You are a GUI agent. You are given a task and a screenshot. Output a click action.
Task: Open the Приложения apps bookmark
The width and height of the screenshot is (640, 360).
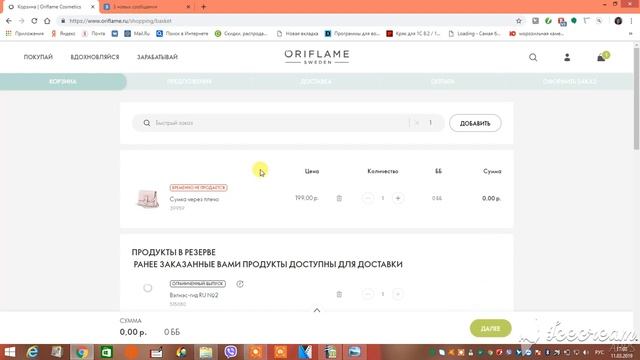[25, 33]
